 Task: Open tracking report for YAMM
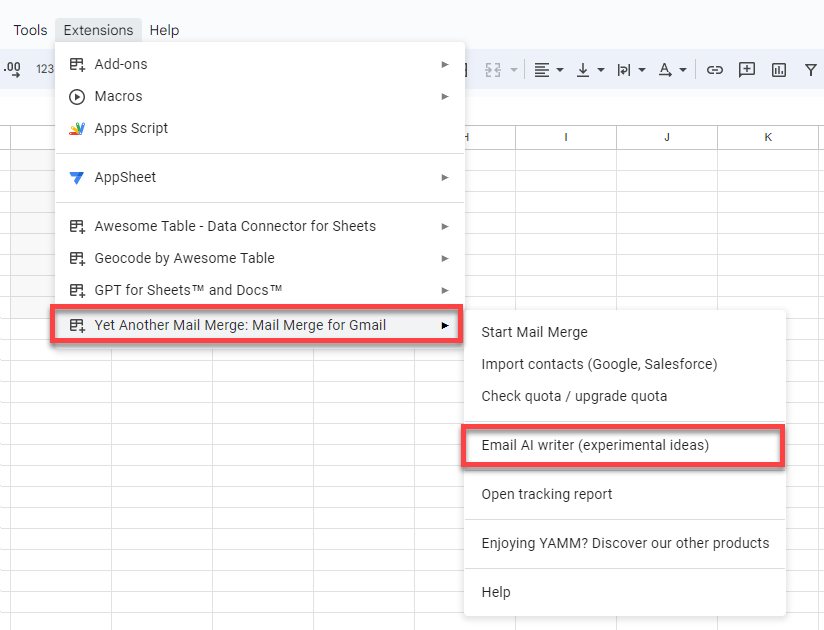pyautogui.click(x=547, y=494)
